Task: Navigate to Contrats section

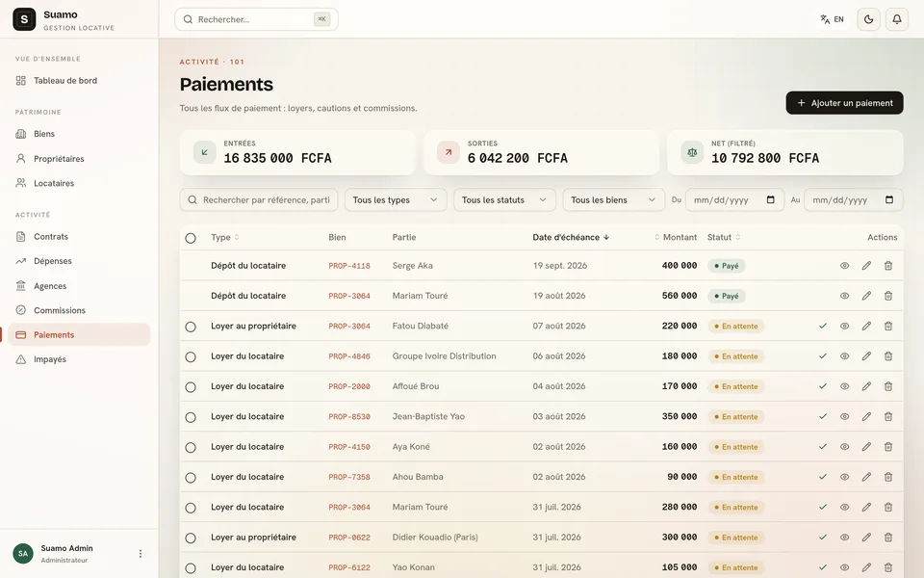Action: click(79, 237)
